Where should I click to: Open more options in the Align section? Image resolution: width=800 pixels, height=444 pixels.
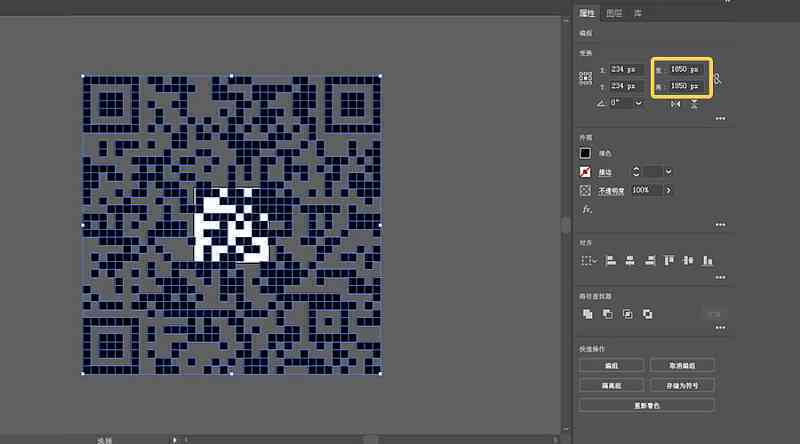click(x=720, y=277)
